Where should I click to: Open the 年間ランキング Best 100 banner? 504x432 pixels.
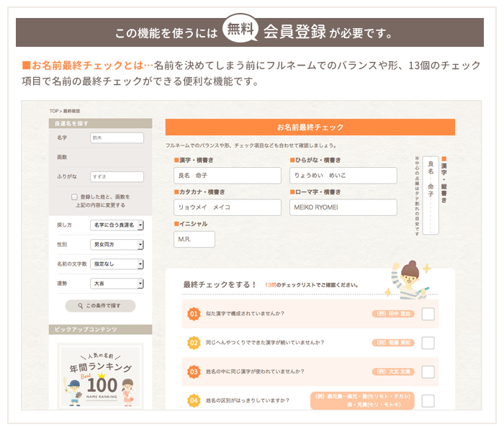(x=100, y=376)
